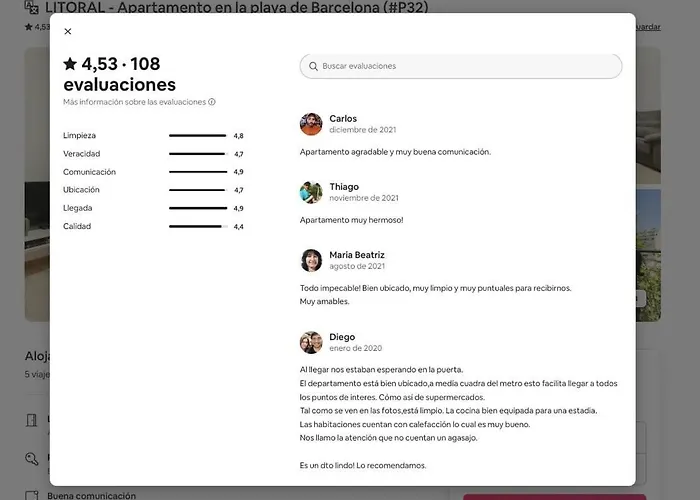Close the reviews modal with the X icon
The width and height of the screenshot is (700, 500).
[x=68, y=31]
